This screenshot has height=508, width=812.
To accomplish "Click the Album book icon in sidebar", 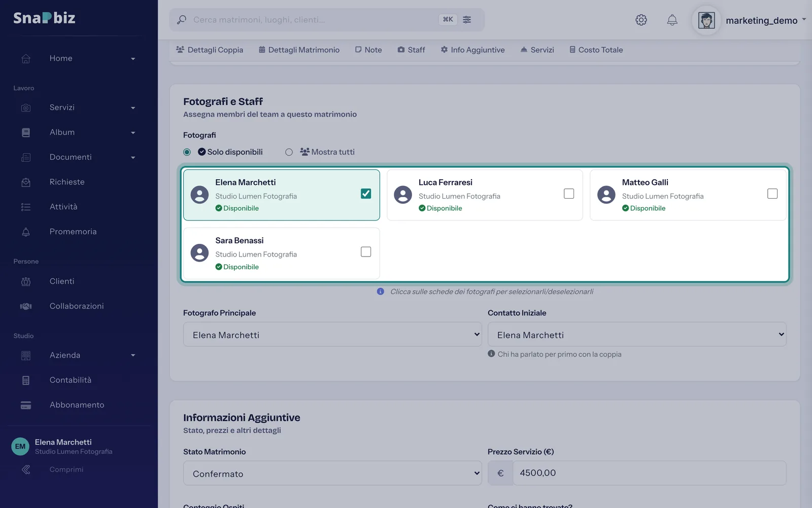I will [x=26, y=133].
